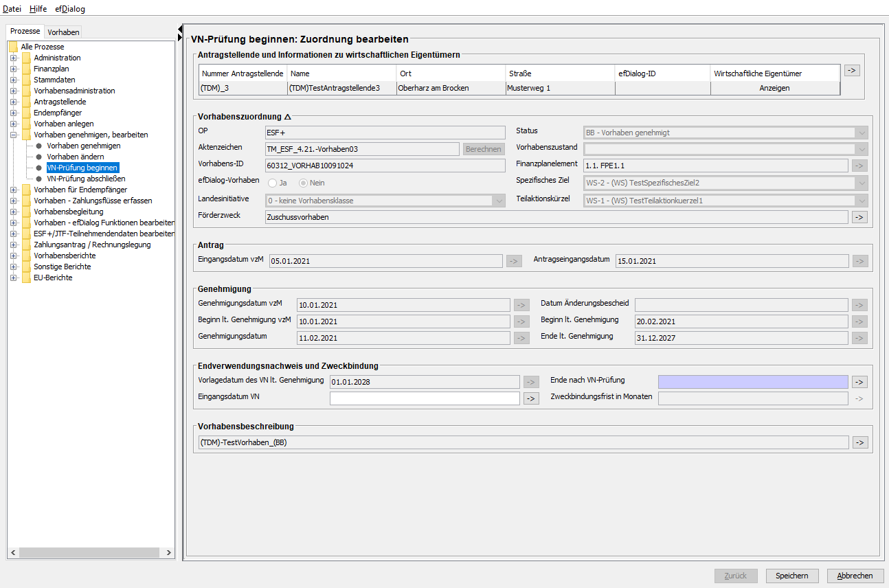The width and height of the screenshot is (889, 588).
Task: Open the Status dropdown
Action: [862, 133]
